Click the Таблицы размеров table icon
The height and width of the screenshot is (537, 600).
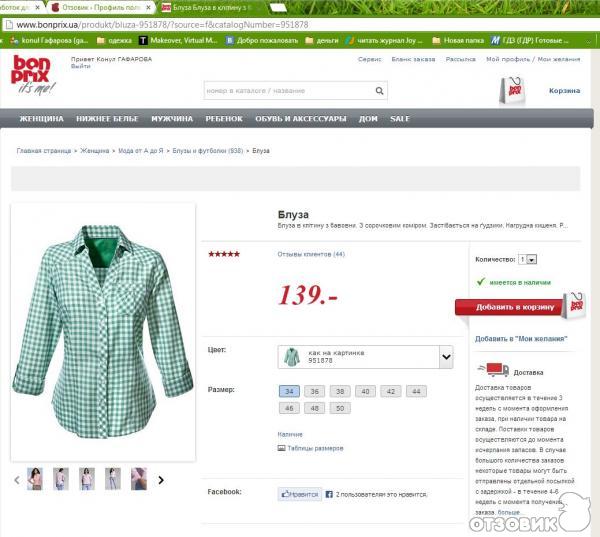(281, 448)
